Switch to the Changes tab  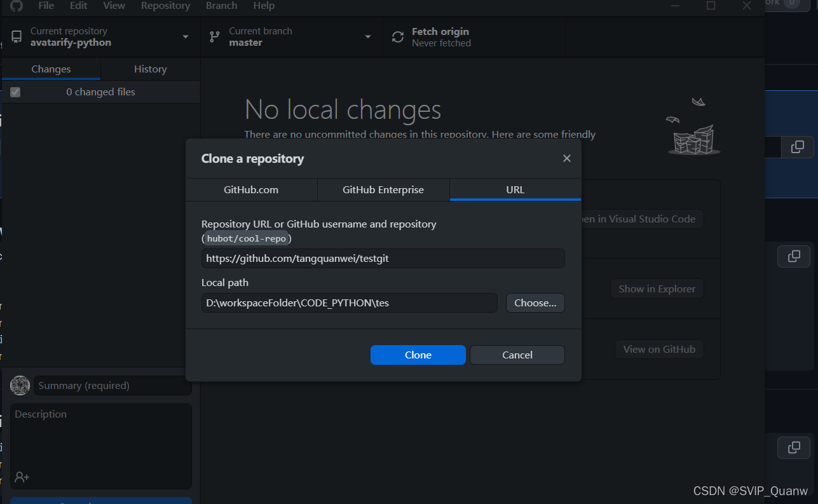[x=51, y=69]
